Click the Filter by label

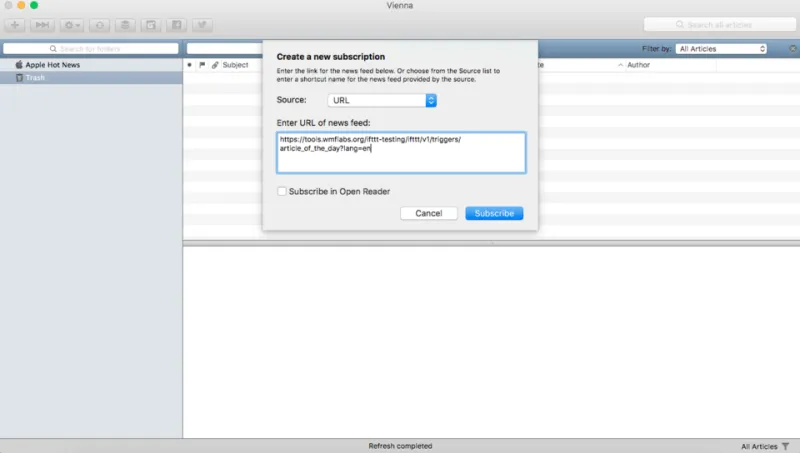657,49
